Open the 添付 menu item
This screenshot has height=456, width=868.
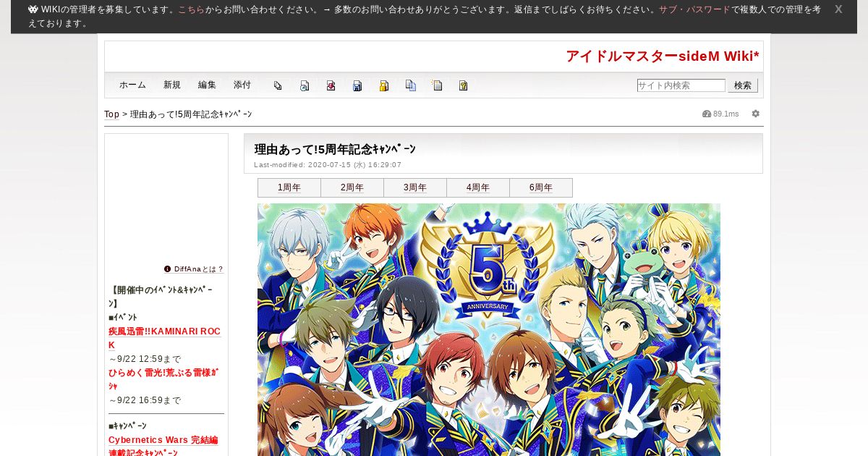(x=242, y=85)
